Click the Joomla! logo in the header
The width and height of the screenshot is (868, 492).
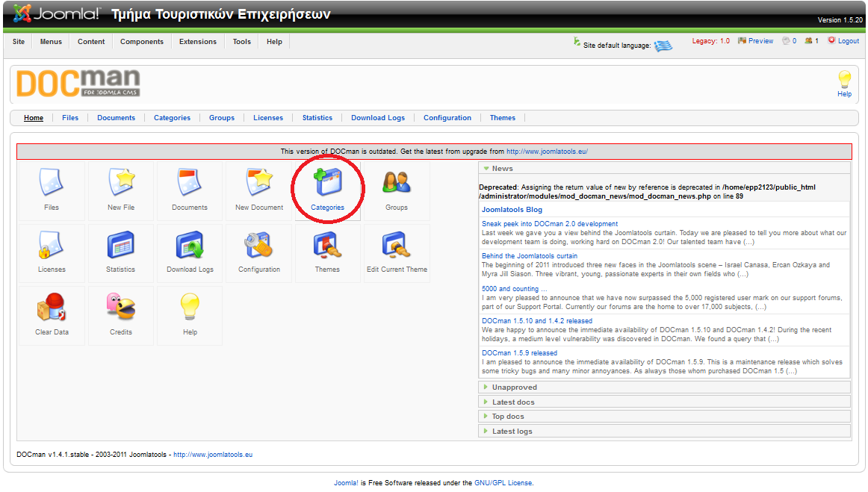(57, 13)
